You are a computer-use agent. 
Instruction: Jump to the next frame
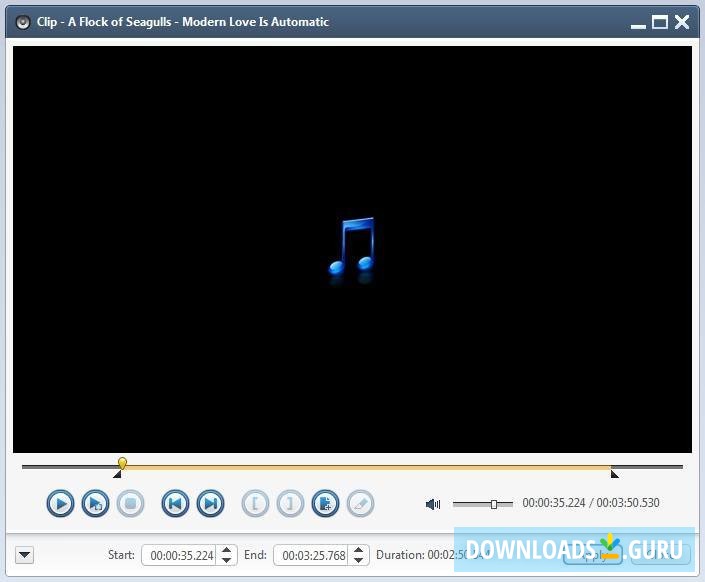(210, 503)
